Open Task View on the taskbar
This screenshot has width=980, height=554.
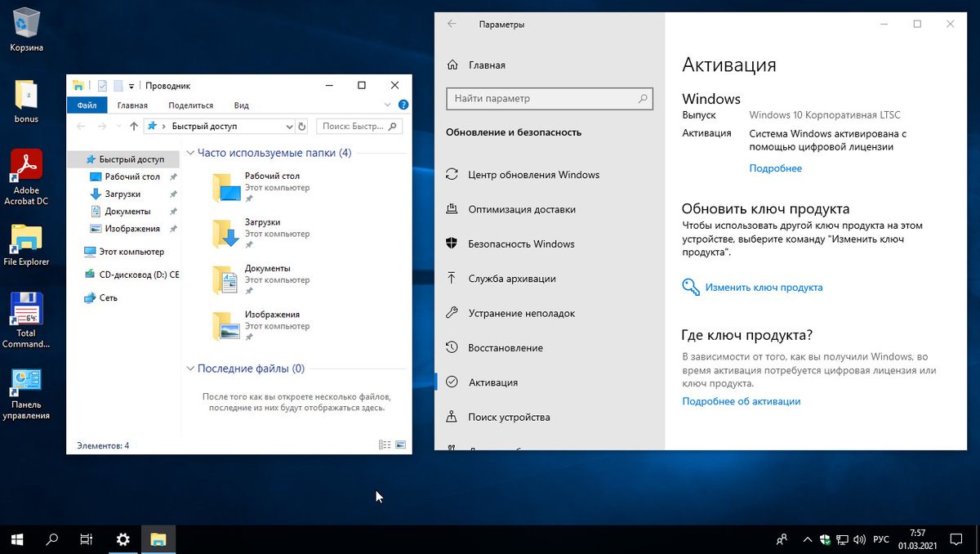tap(87, 539)
